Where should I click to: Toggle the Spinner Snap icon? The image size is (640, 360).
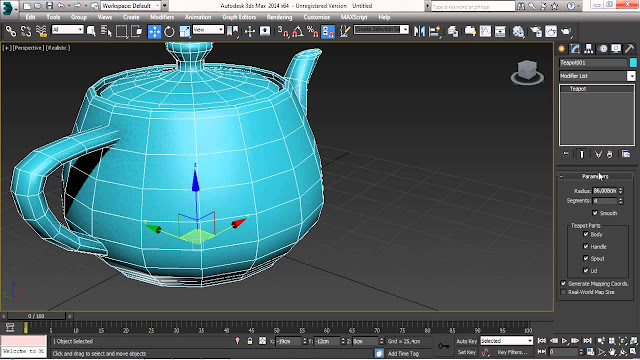pos(328,31)
